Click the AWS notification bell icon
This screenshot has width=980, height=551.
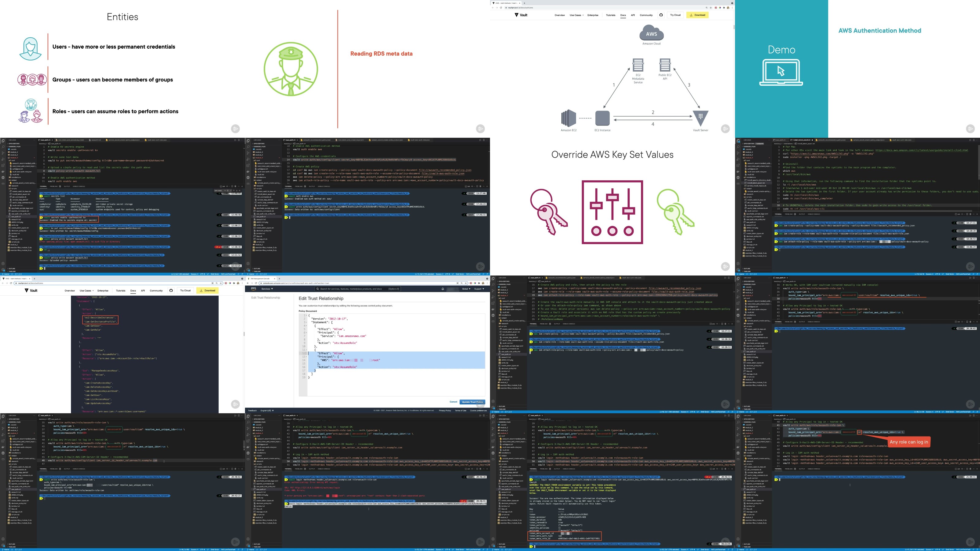pos(443,289)
